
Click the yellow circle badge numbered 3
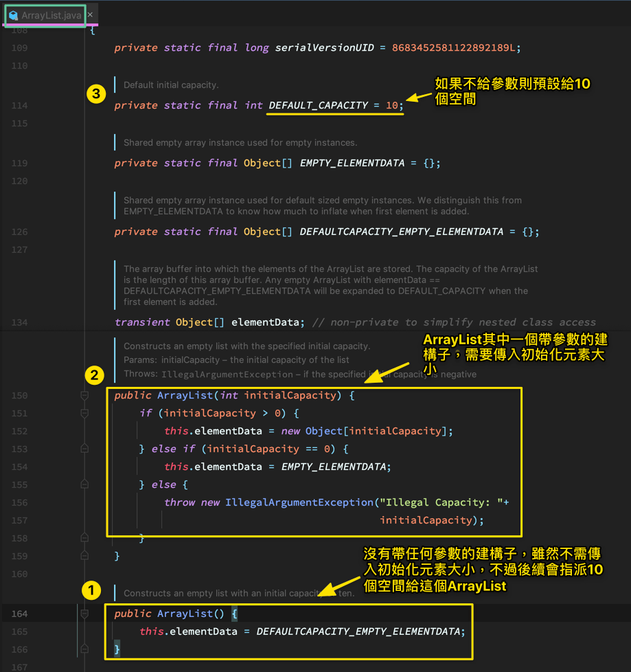click(x=97, y=93)
